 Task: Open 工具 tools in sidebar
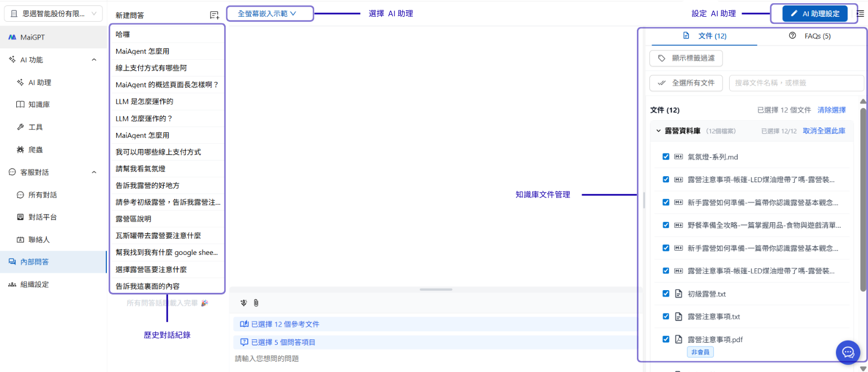point(36,127)
